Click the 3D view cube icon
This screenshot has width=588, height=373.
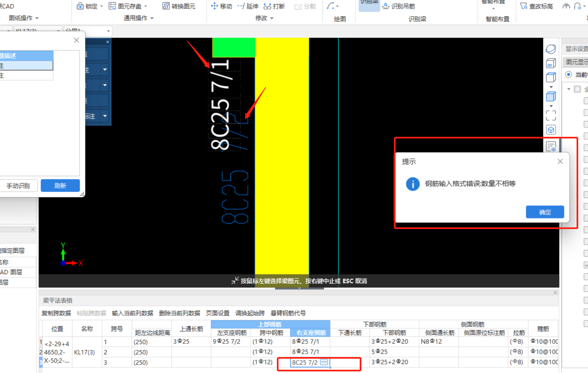(x=551, y=63)
